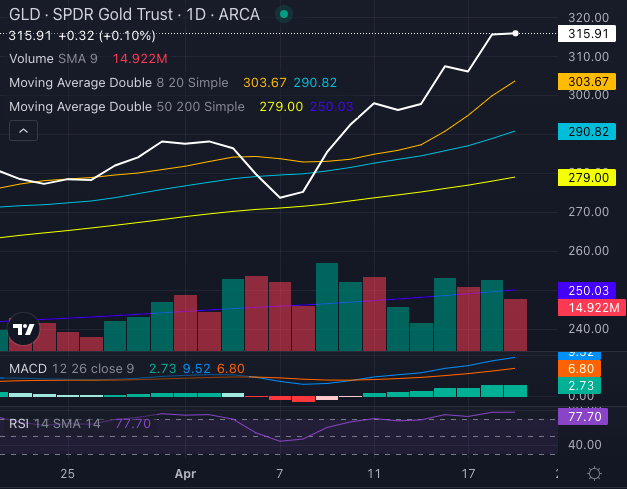Click the yellow 279.00 axis label
This screenshot has width=627, height=489.
click(589, 177)
